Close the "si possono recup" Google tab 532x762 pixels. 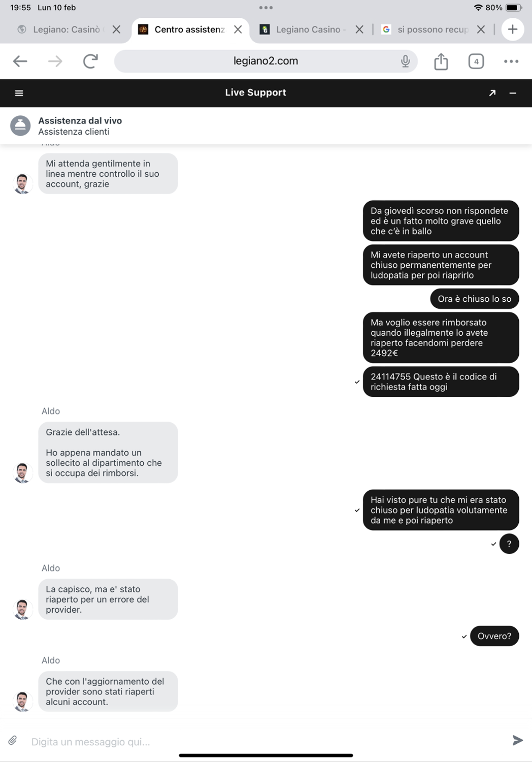[481, 29]
